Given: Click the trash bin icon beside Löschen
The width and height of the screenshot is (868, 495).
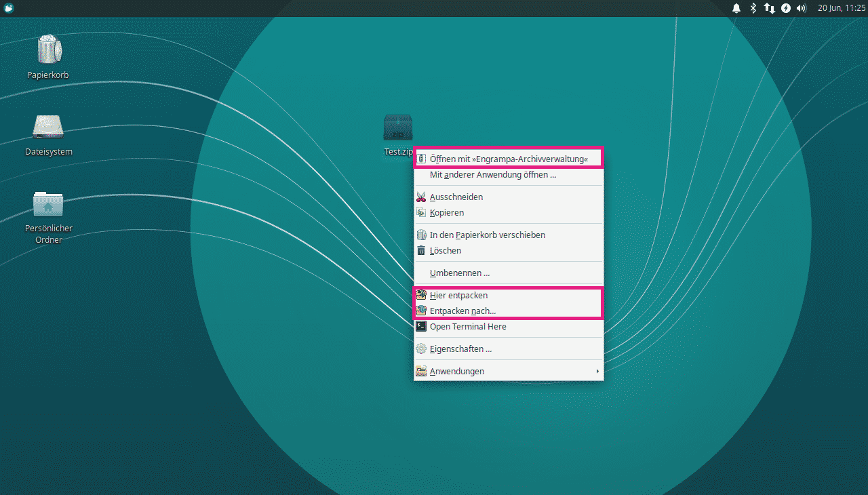Looking at the screenshot, I should pyautogui.click(x=421, y=250).
